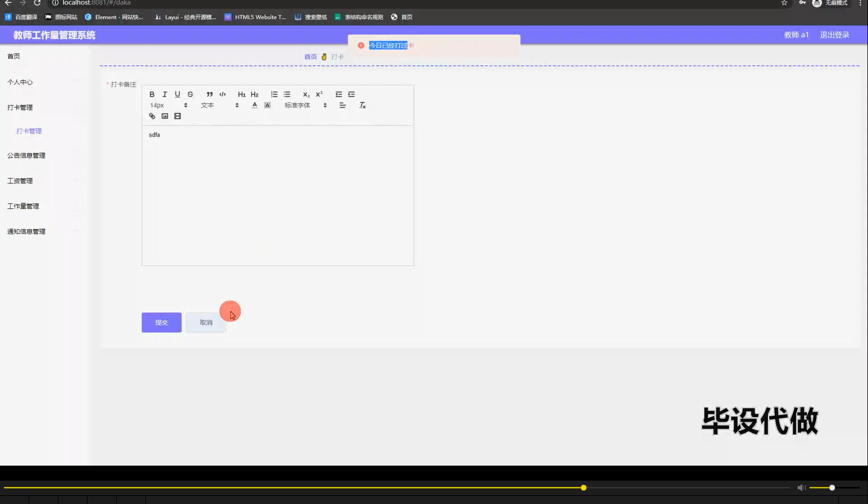Apply the H2 heading style
Screen dimensions: 868x504
pos(255,94)
